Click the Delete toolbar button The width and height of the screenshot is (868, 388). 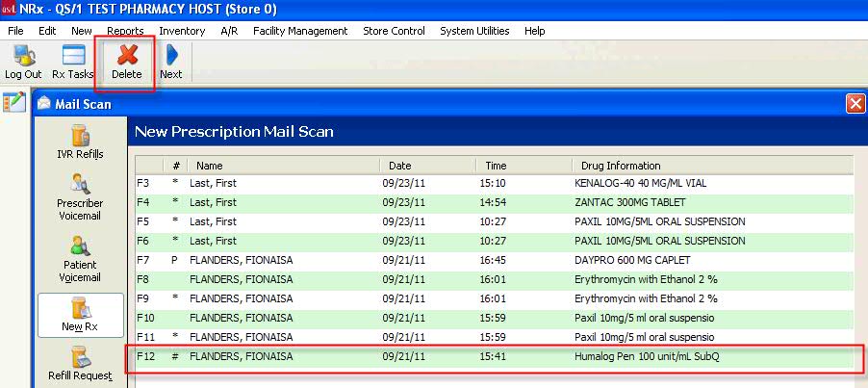click(x=127, y=62)
